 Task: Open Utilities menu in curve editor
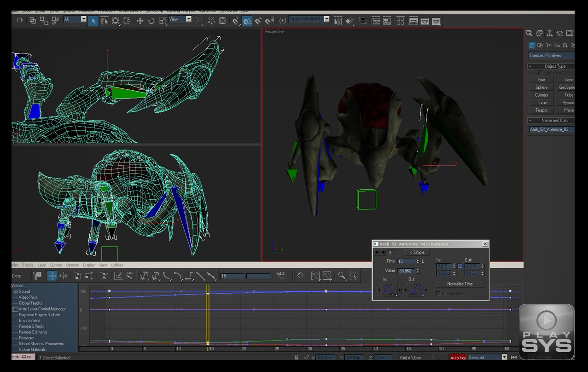(x=117, y=265)
